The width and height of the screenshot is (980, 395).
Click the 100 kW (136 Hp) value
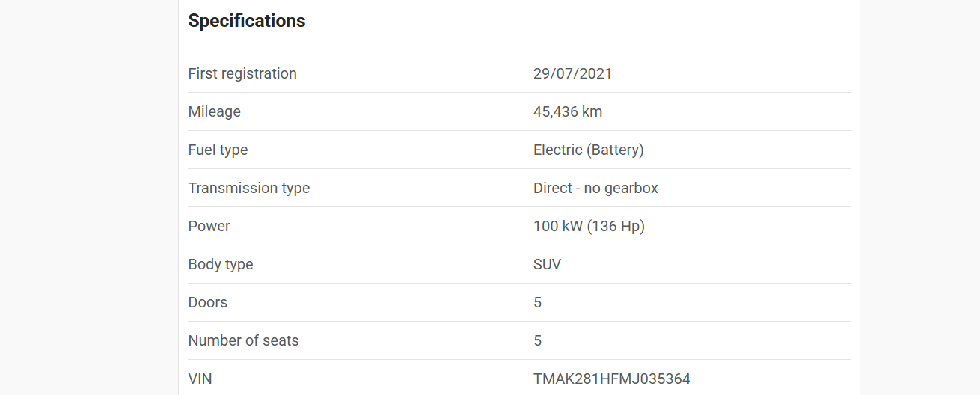[589, 226]
